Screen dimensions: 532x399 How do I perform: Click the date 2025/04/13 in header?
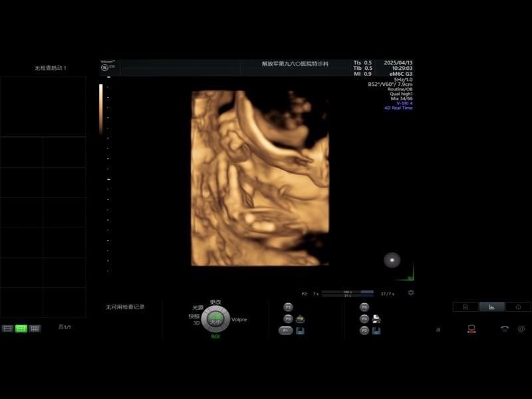[x=398, y=63]
